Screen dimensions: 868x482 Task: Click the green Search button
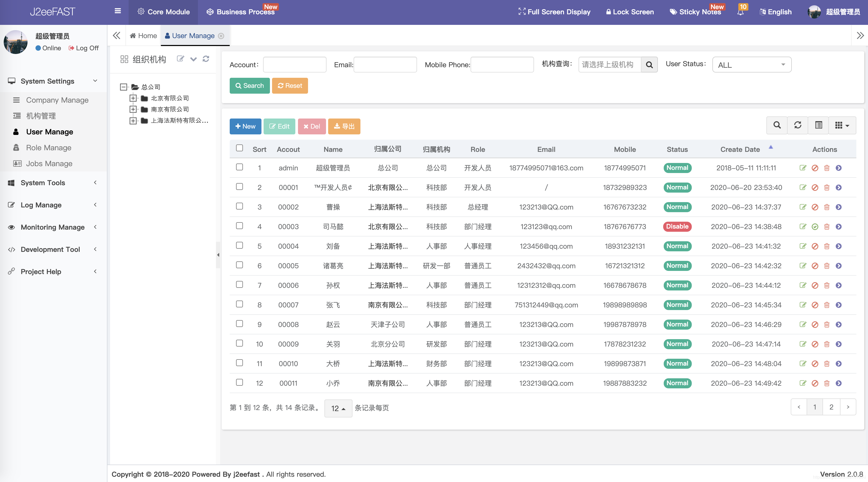coord(249,85)
